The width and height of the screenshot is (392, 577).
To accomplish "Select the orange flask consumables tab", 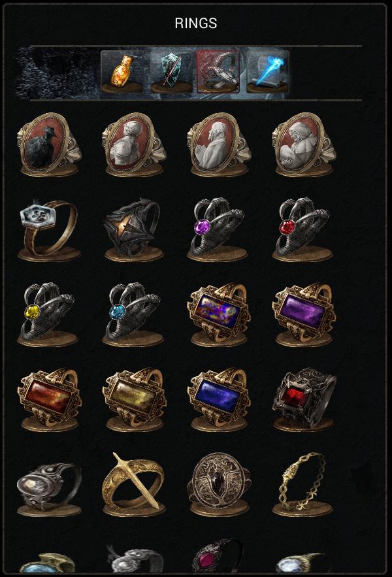I will pos(122,72).
